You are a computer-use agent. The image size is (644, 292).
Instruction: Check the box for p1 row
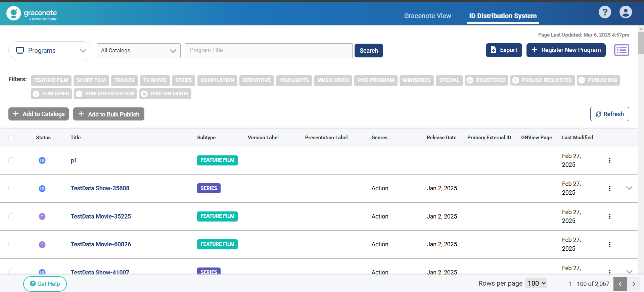(x=11, y=160)
